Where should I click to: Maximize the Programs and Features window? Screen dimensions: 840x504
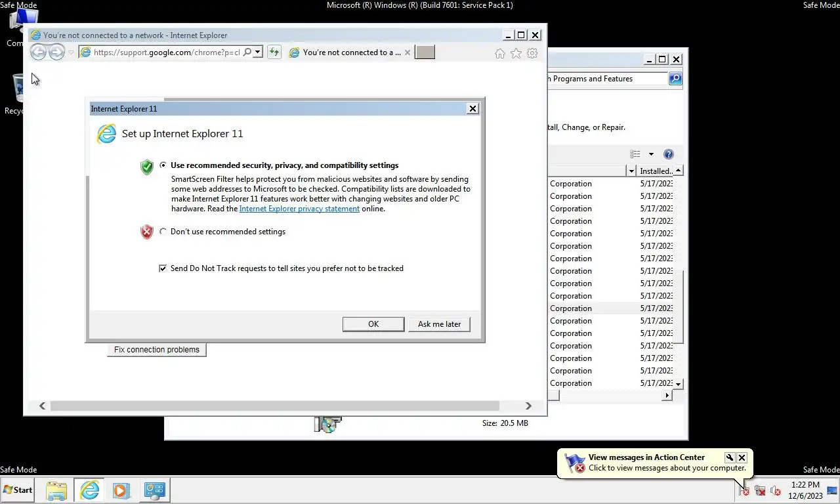pos(662,59)
